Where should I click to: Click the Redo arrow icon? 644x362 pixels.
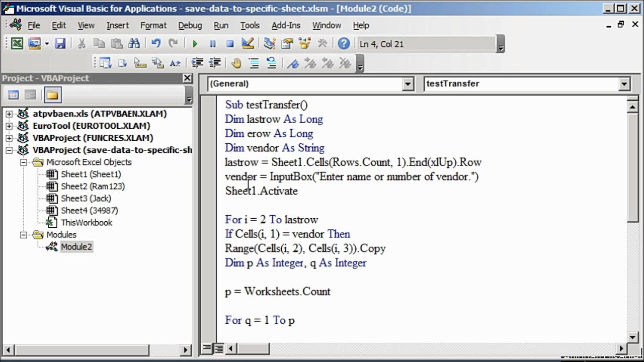click(173, 44)
